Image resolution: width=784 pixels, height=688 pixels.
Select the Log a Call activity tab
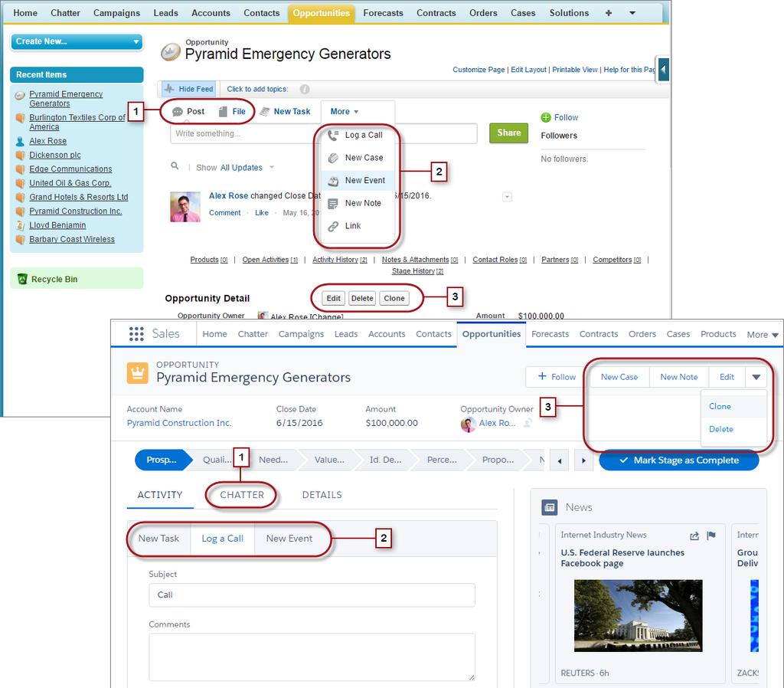[x=223, y=539]
